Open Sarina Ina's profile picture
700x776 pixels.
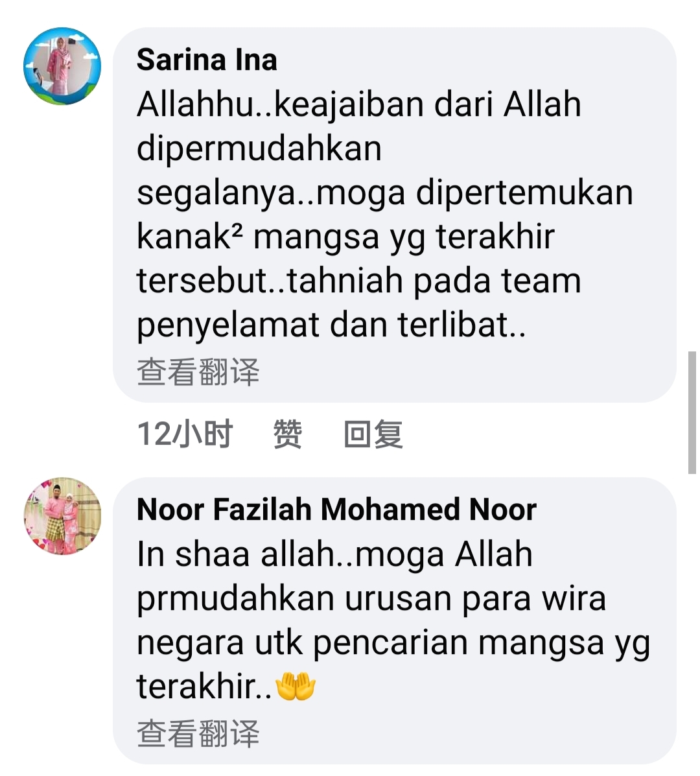pos(62,66)
